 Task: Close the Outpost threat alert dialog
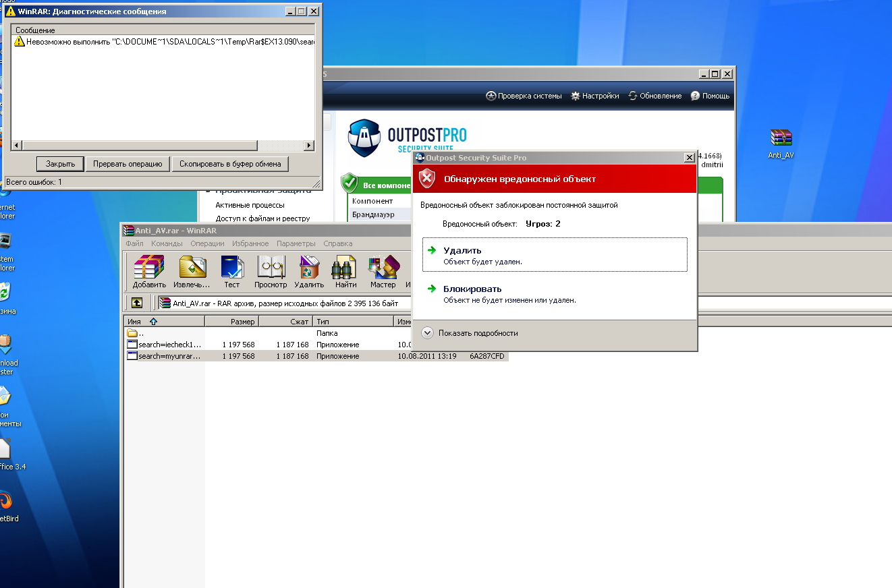tap(689, 157)
